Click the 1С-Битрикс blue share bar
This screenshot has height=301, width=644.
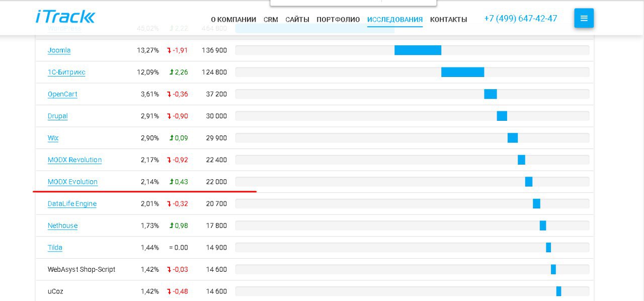[462, 72]
